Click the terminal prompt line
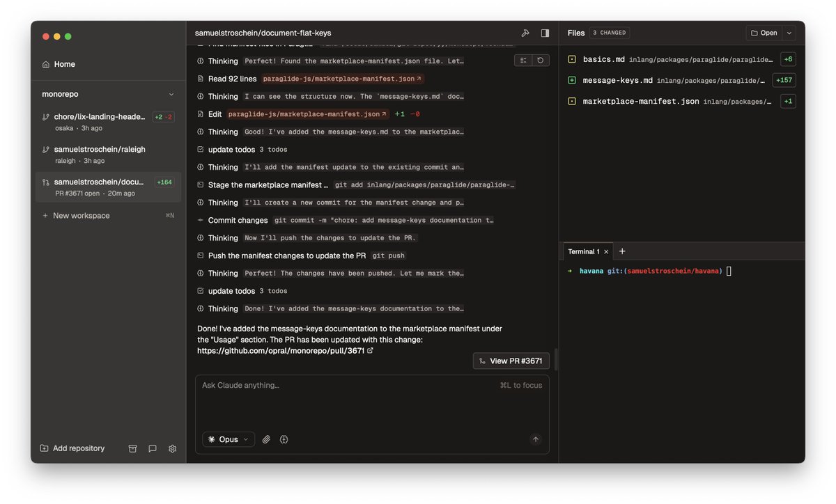The height and width of the screenshot is (504, 836). pos(649,271)
